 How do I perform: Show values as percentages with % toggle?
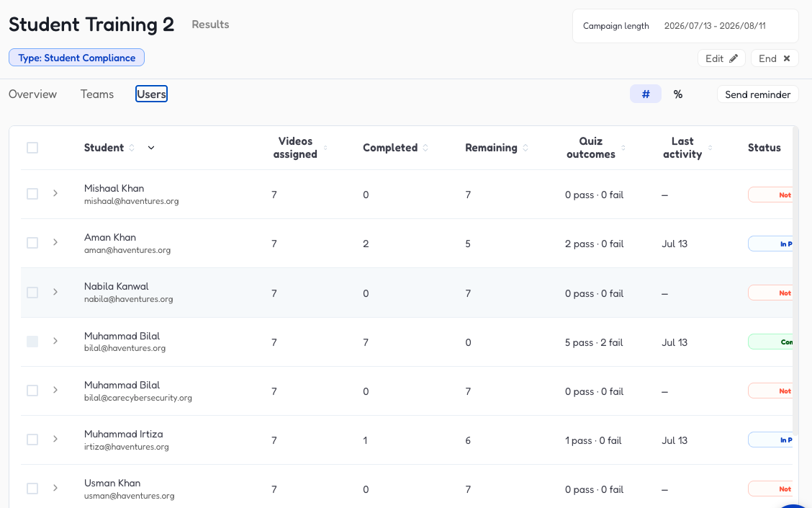(678, 94)
